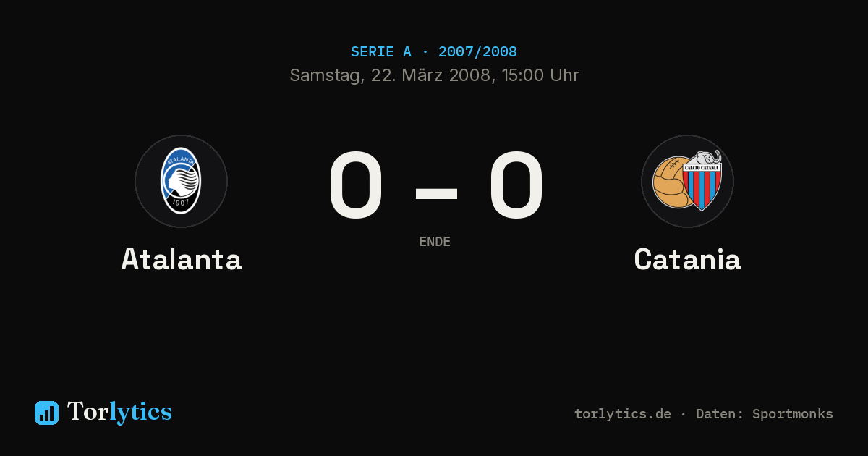Select the Atalanta team name
The image size is (868, 456).
pos(181,259)
